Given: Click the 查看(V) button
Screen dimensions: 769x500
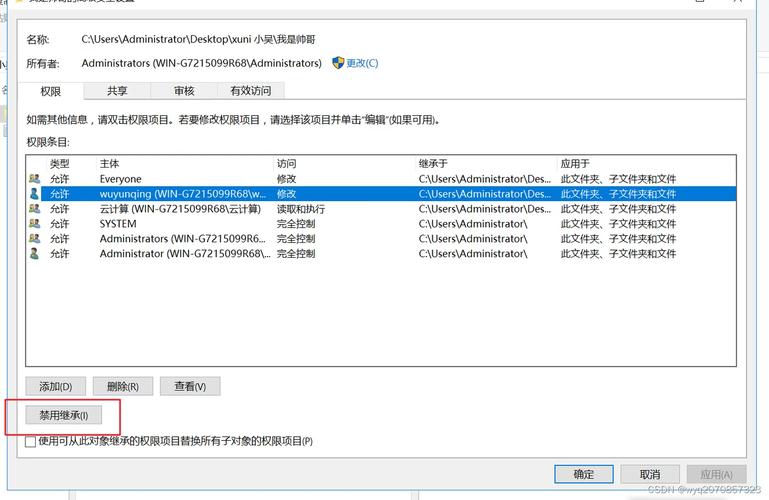Looking at the screenshot, I should tap(190, 386).
